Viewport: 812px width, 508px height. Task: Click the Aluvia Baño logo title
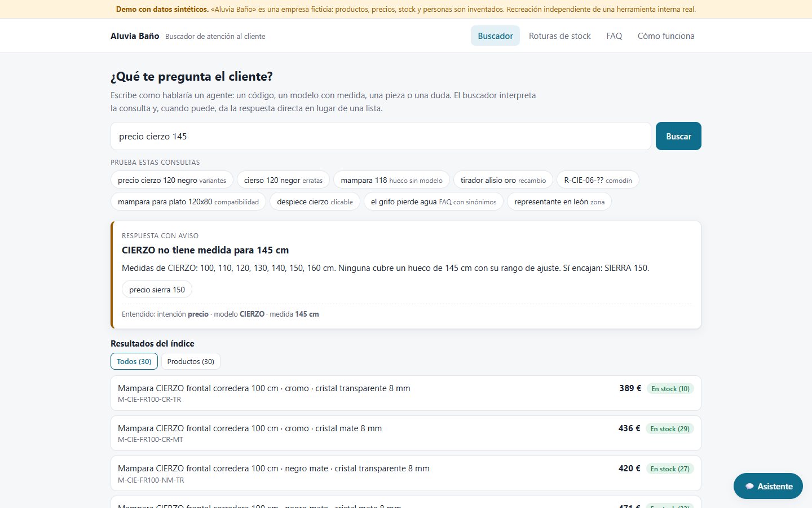(135, 36)
